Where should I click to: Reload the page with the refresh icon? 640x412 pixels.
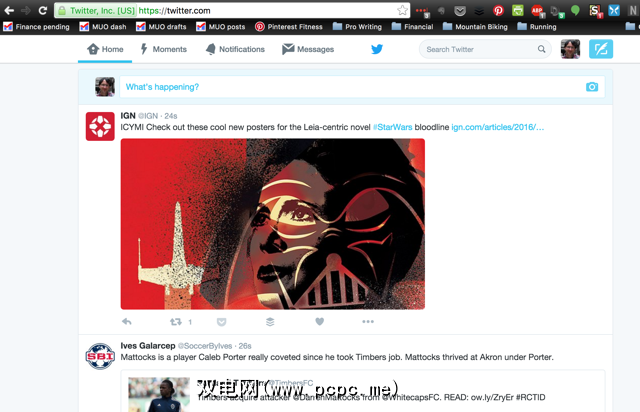coord(42,10)
